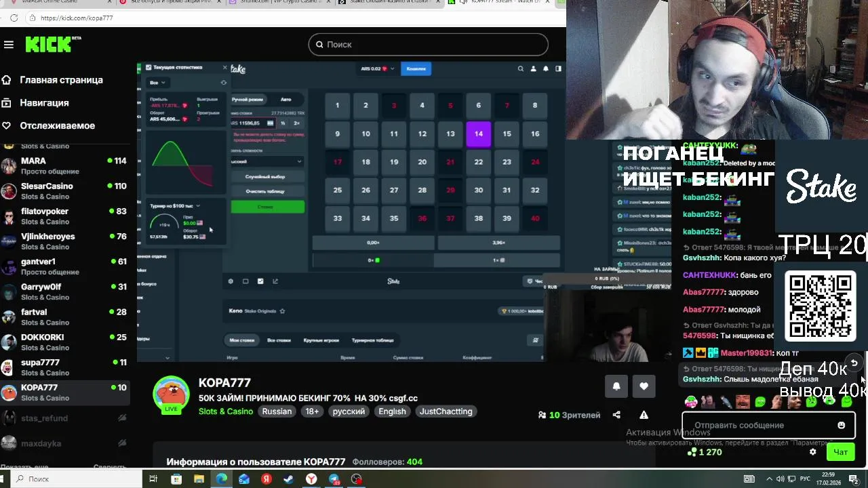Select Keno tile number 14
Screen dimensions: 868x488
pyautogui.click(x=479, y=134)
